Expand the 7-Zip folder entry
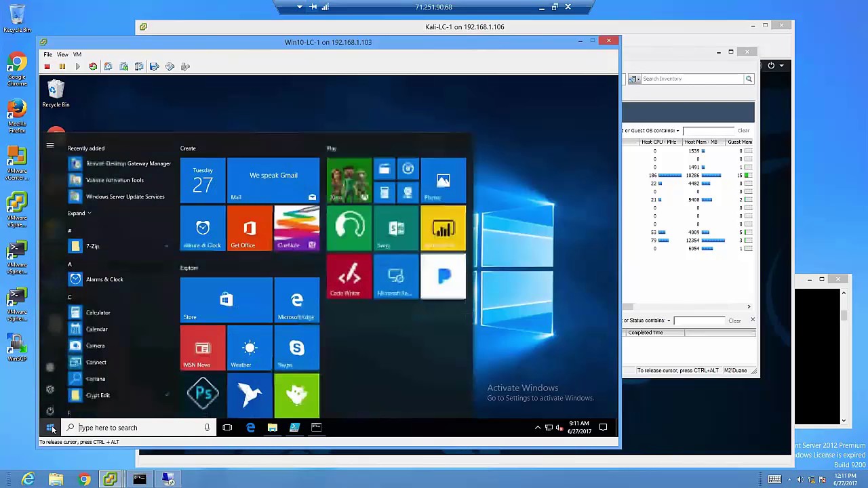Screen dimensions: 868x488 [119, 246]
